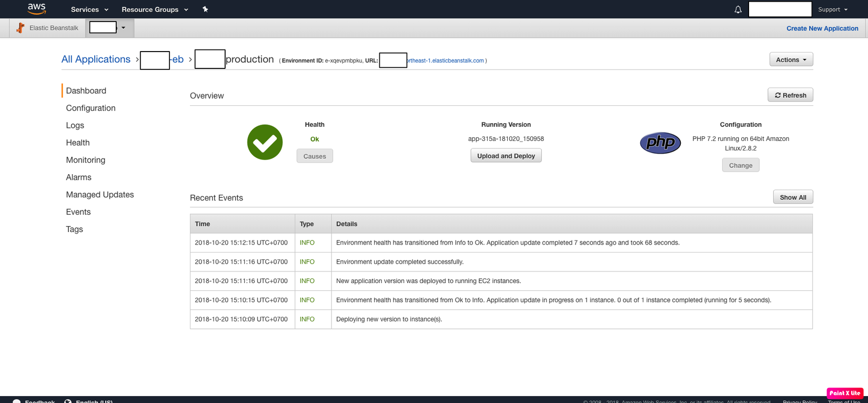Navigate to Monitoring
The image size is (868, 403).
[x=86, y=160]
